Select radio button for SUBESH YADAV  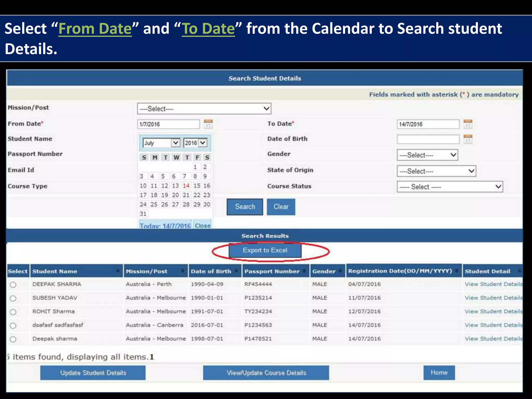coord(13,298)
